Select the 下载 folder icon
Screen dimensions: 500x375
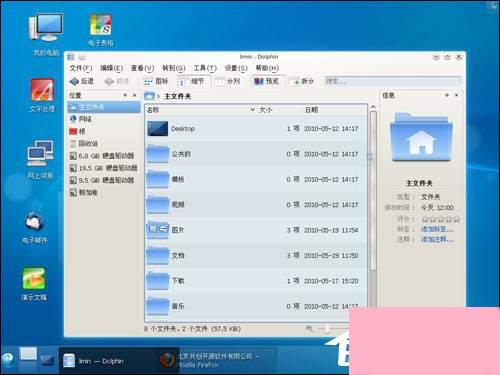tap(158, 281)
